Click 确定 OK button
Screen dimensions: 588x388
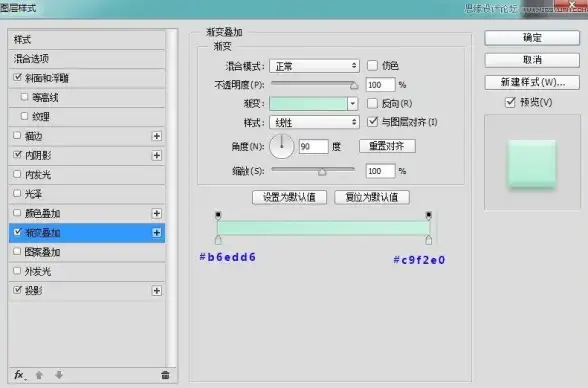pyautogui.click(x=532, y=38)
